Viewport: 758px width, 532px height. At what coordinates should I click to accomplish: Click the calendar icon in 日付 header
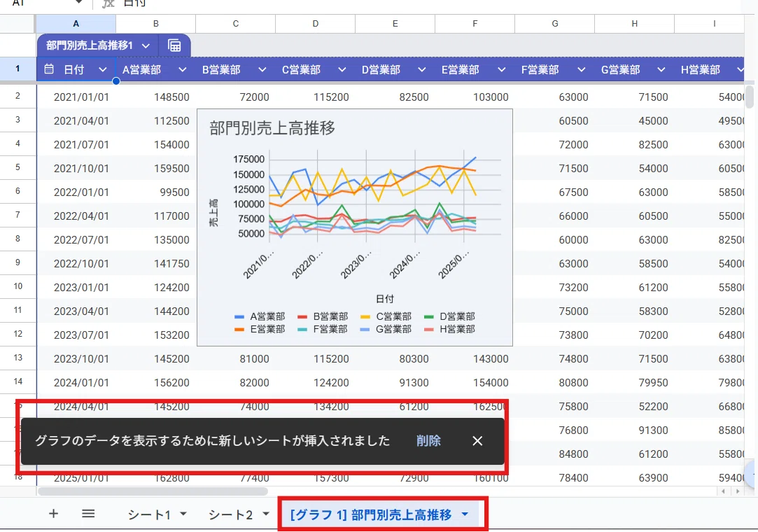(x=49, y=69)
